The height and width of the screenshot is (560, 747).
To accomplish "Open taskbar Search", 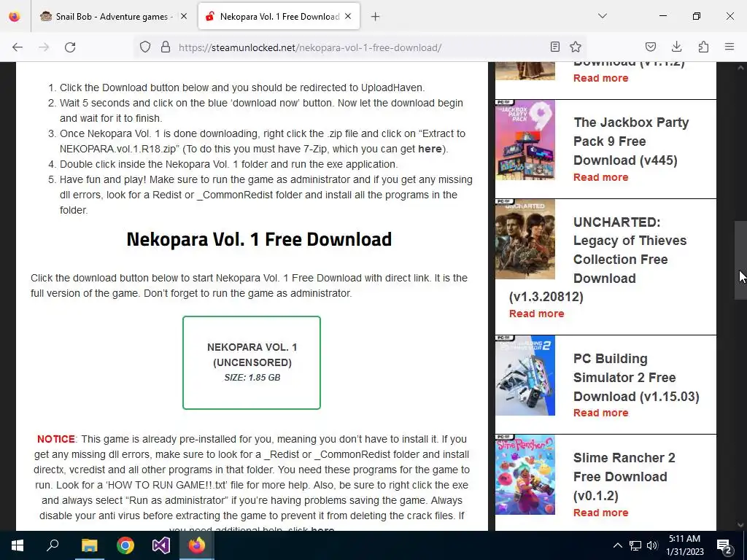I will click(53, 545).
